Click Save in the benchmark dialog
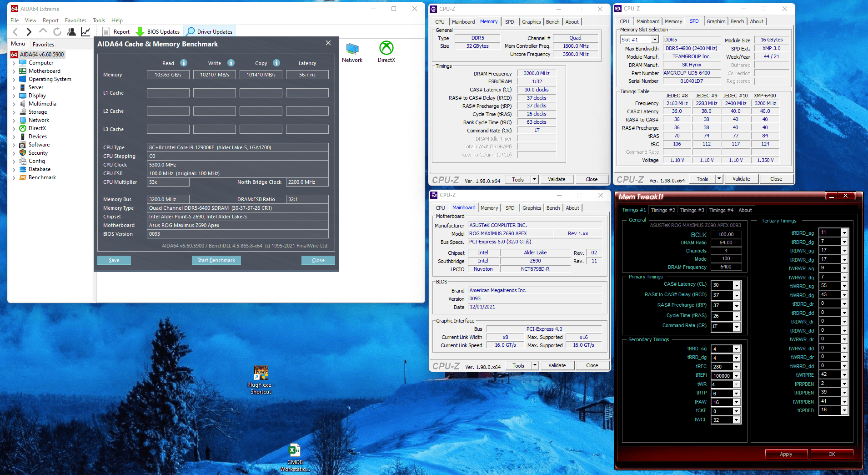868x475 pixels. pos(114,260)
